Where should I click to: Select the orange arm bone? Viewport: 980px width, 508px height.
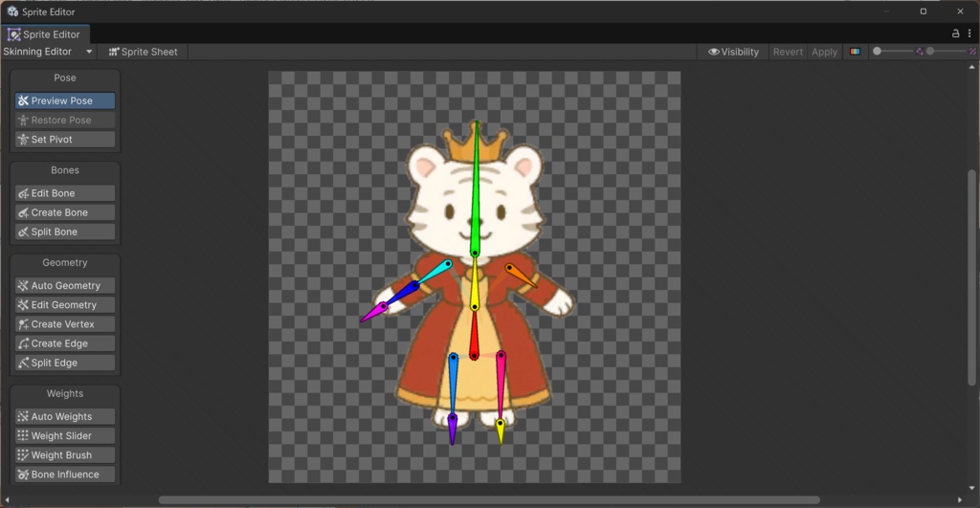(x=521, y=276)
